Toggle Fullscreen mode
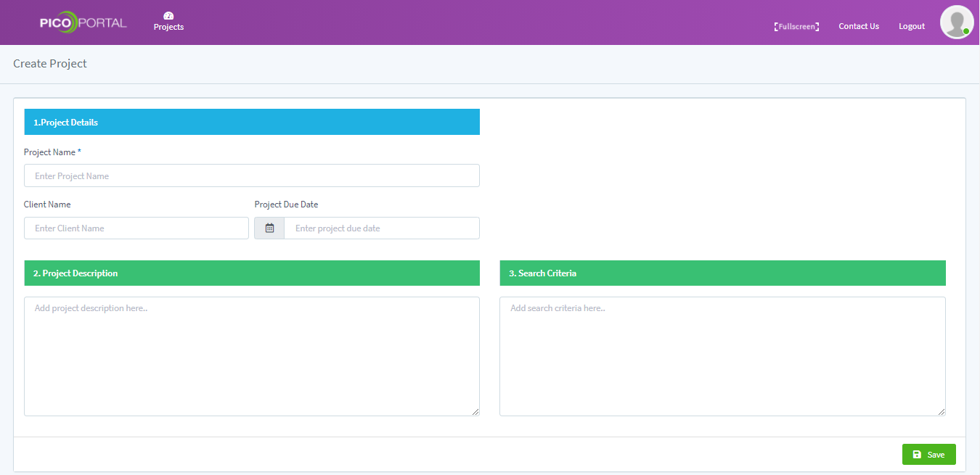This screenshot has width=980, height=475. [x=796, y=26]
